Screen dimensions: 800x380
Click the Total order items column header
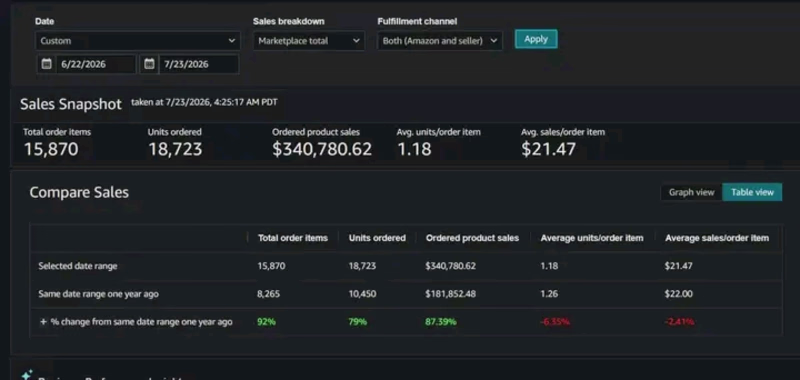293,238
